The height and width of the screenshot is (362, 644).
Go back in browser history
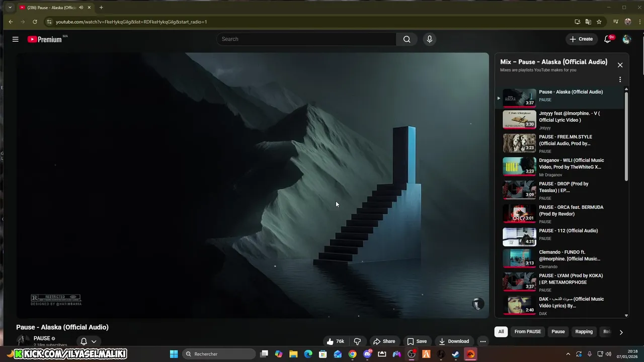coord(11,22)
